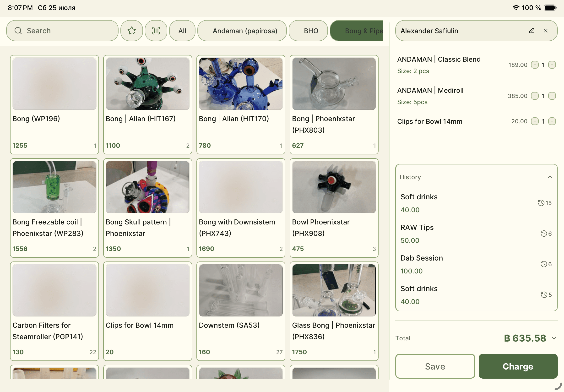Add Glass Bong Phoenixstar (PHX836)

coord(334,311)
